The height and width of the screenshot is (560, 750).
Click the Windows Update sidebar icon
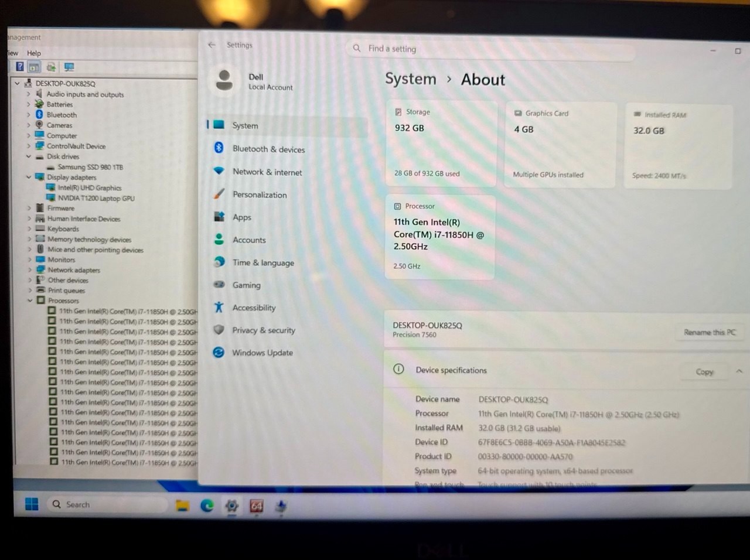coord(219,352)
